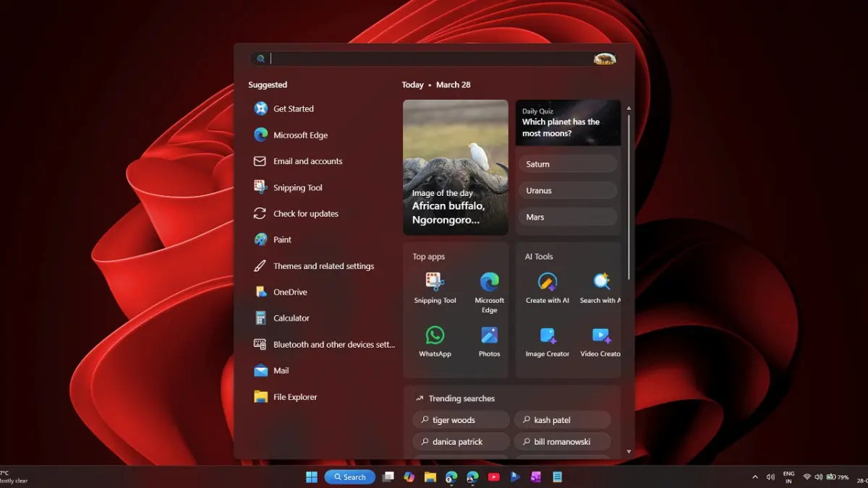Click inside the search input field
The width and height of the screenshot is (868, 488).
click(x=434, y=58)
